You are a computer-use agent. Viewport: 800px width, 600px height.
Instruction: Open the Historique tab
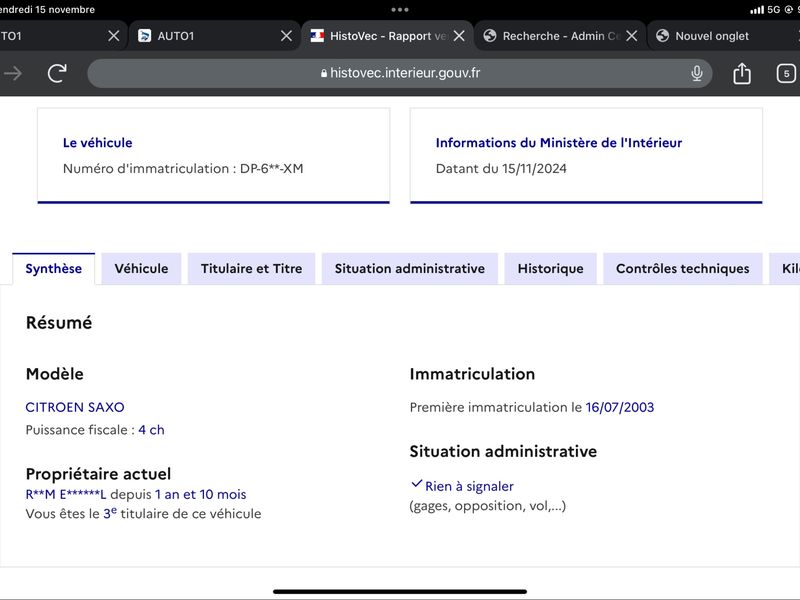(x=551, y=268)
